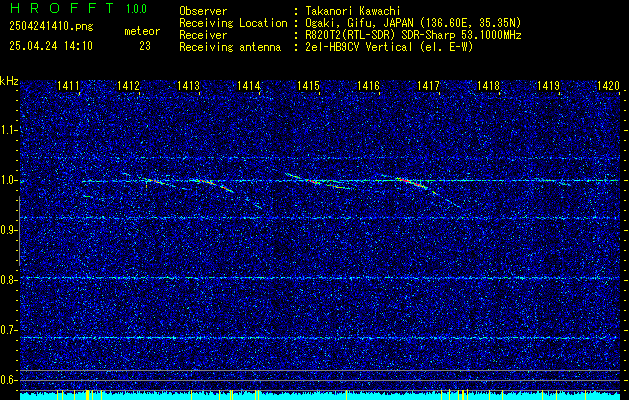Click the meteor echo trace near 1415

tap(318, 181)
